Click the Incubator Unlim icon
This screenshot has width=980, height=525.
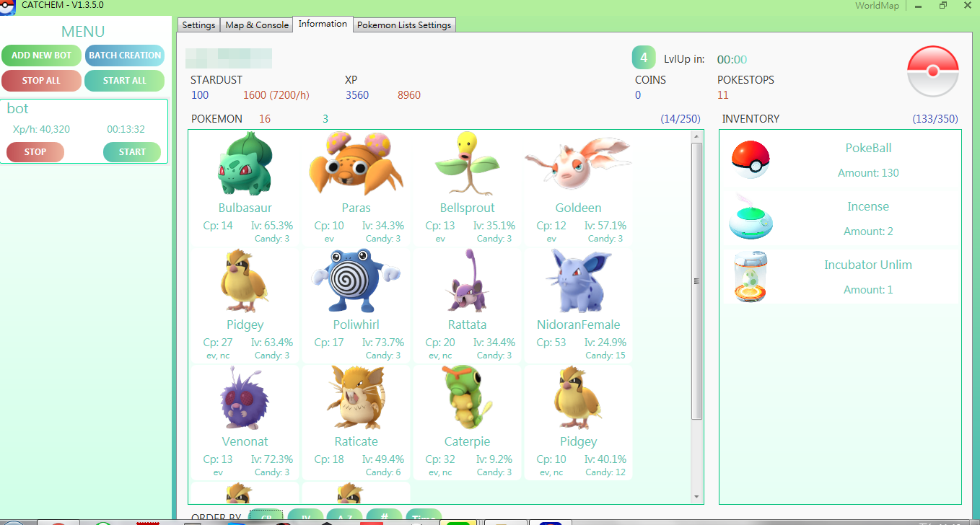click(750, 277)
